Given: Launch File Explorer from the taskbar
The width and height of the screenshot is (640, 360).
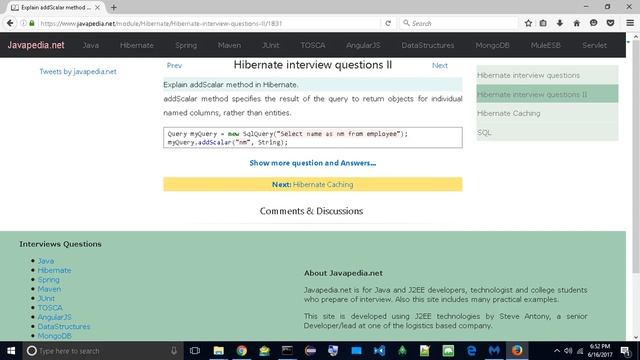Looking at the screenshot, I should tap(219, 351).
